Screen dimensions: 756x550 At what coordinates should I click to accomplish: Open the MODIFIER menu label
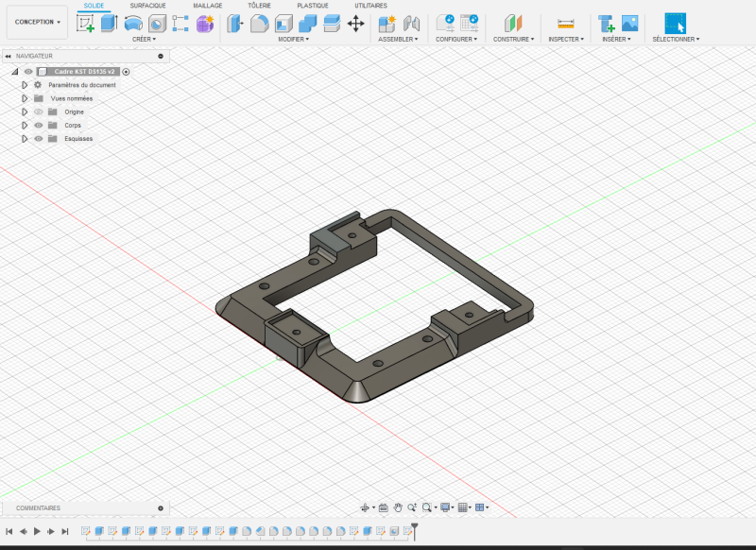pos(293,39)
